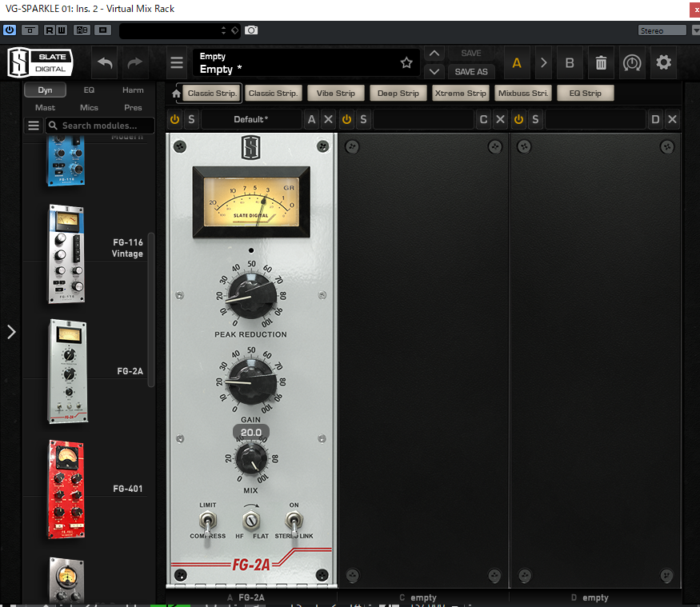Toggle the A/B comparison icon in host toolbar

[x=82, y=30]
